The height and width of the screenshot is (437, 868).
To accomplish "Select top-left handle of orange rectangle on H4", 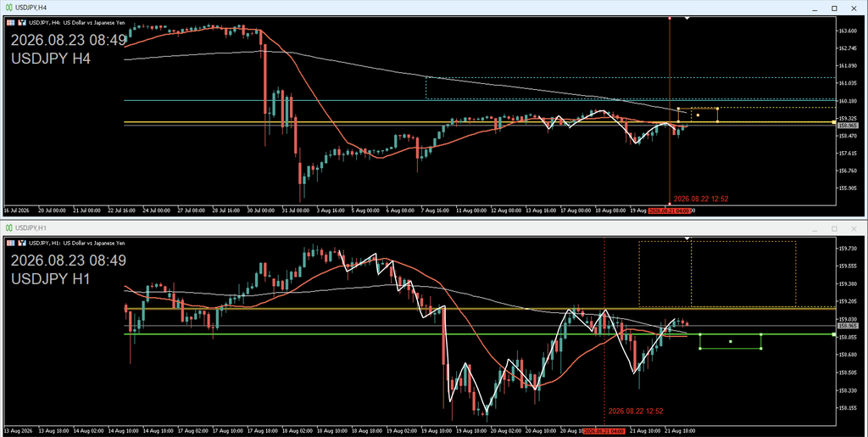I will click(679, 109).
